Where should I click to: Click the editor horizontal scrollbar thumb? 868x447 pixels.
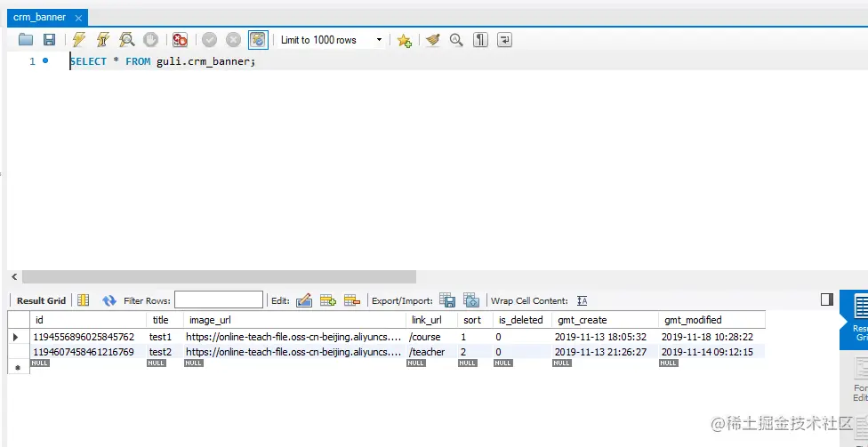[219, 276]
